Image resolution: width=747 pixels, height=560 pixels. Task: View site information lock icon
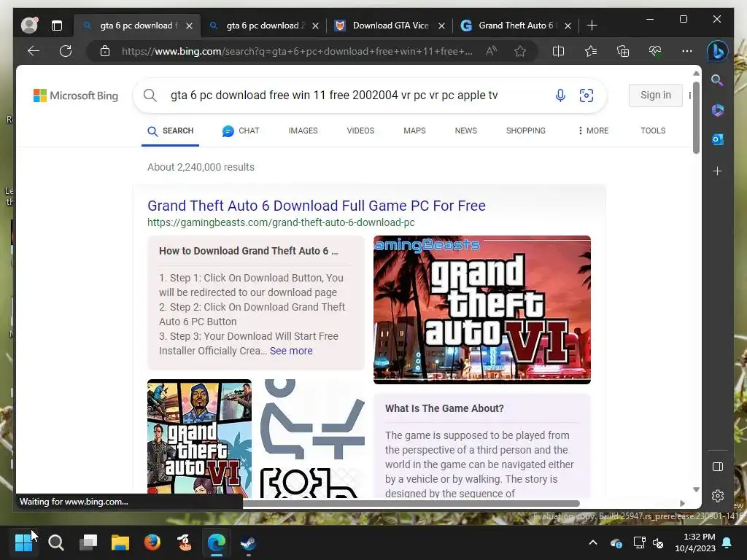(x=105, y=51)
